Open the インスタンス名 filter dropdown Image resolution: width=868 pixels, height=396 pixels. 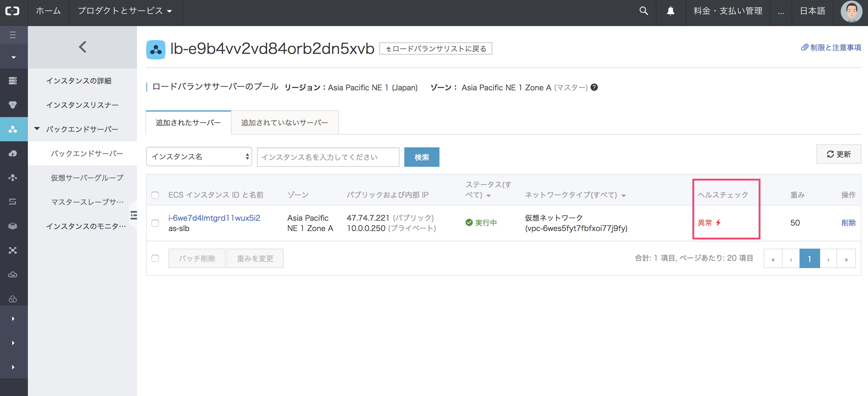tap(199, 156)
